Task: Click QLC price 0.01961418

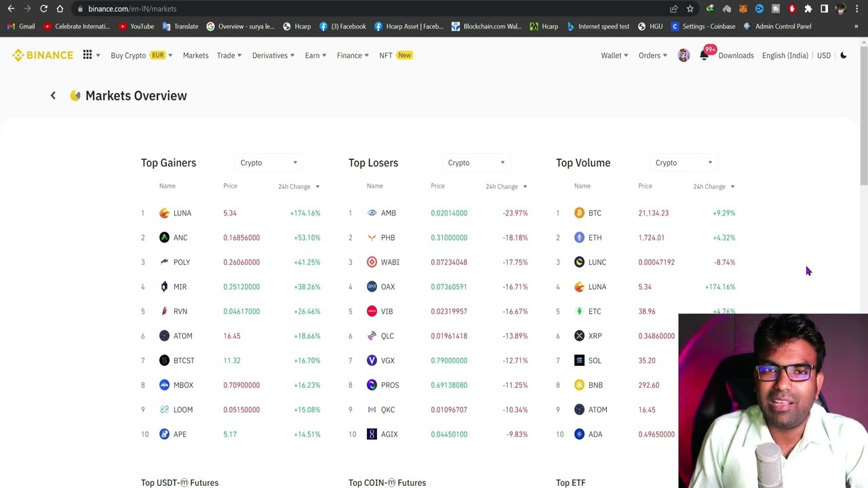Action: (x=449, y=336)
